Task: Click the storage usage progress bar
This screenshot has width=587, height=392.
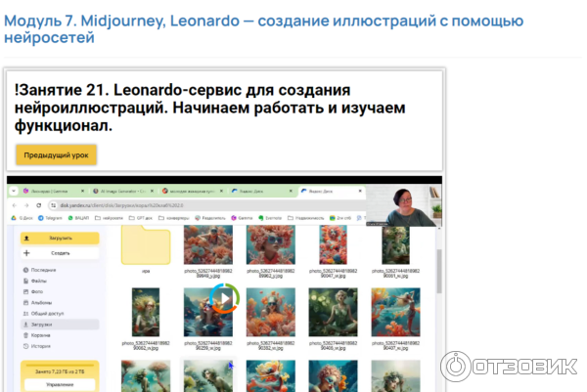Action: tap(60, 365)
